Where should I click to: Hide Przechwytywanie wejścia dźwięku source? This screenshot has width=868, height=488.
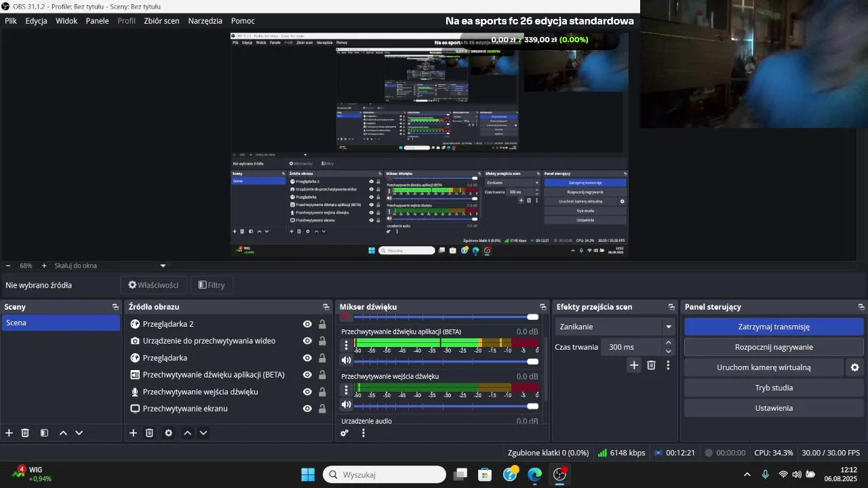(307, 392)
